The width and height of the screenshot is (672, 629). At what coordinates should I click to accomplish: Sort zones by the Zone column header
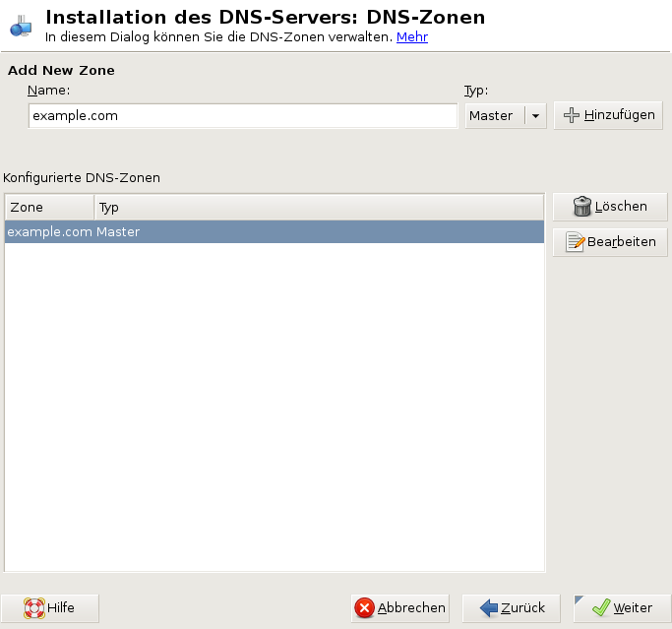coord(49,208)
